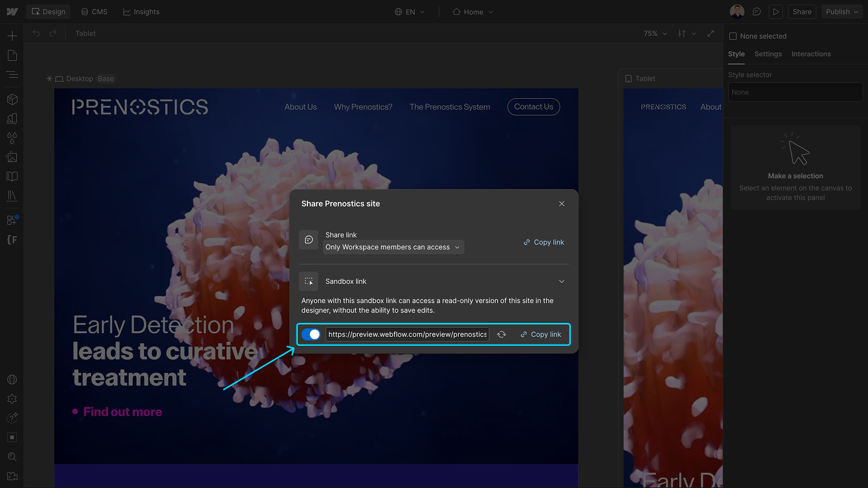Open the account avatar in top bar
The width and height of the screenshot is (868, 488).
(737, 11)
